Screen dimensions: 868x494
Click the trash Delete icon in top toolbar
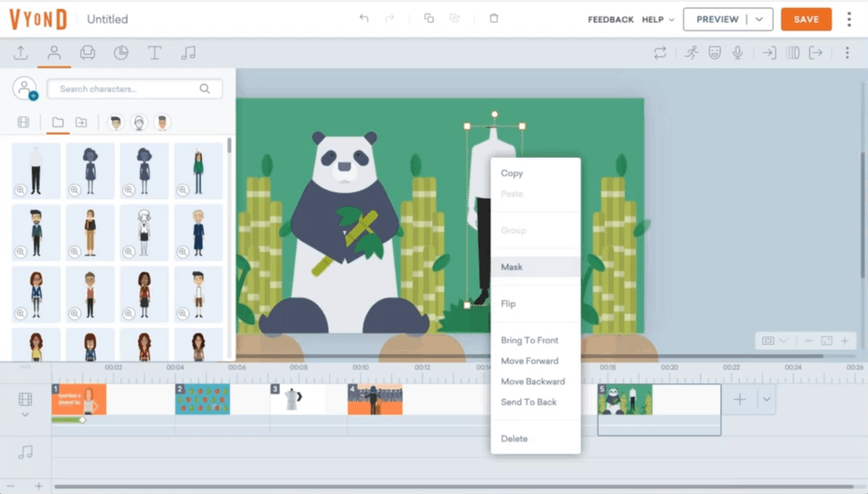(493, 19)
